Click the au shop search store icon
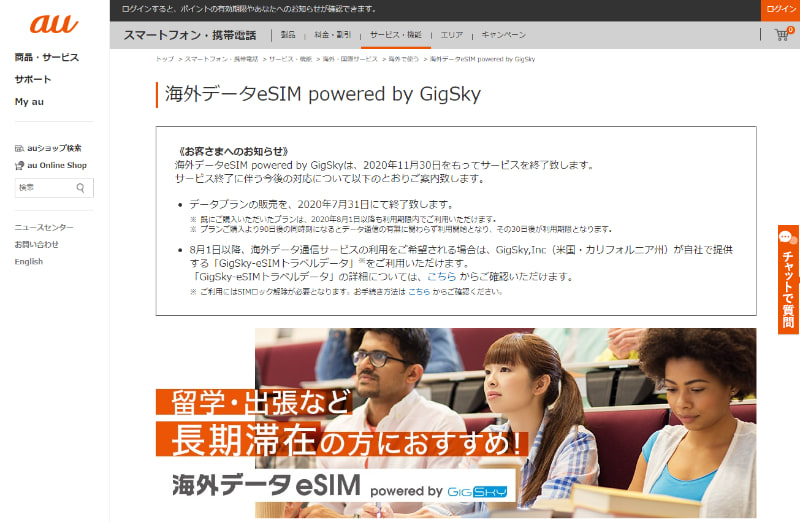This screenshot has height=522, width=800. point(19,148)
